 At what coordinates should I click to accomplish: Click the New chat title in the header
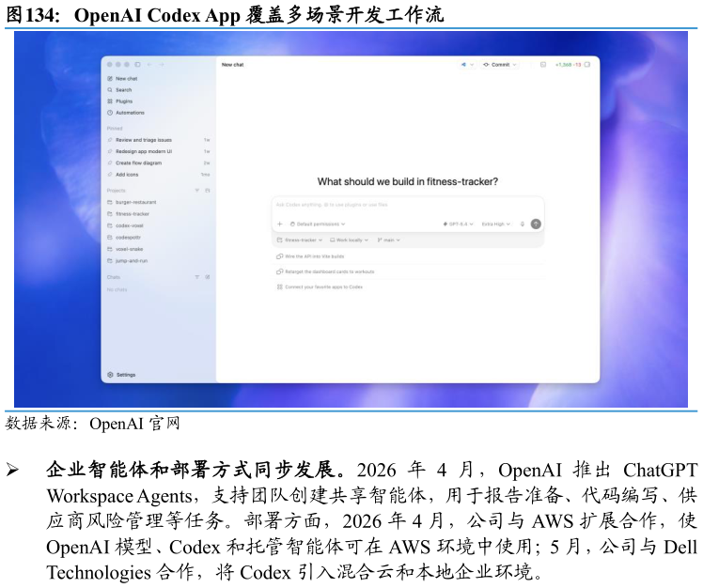[x=233, y=65]
